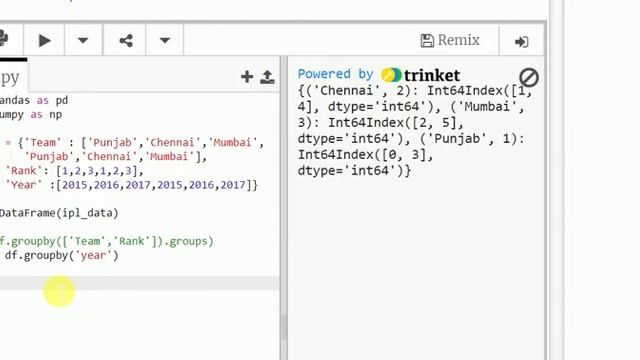Click the 'umpy as np' import line
This screenshot has width=640, height=360.
pos(31,115)
